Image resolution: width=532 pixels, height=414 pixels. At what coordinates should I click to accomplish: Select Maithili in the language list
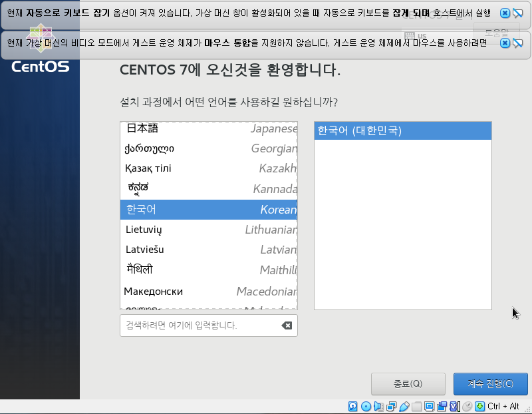(x=209, y=270)
